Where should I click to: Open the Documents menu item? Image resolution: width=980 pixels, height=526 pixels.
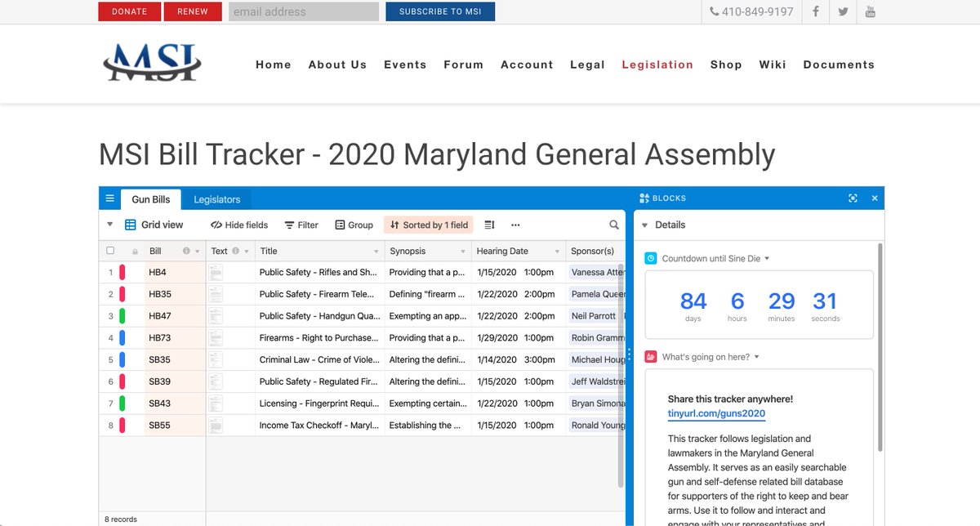pos(839,65)
